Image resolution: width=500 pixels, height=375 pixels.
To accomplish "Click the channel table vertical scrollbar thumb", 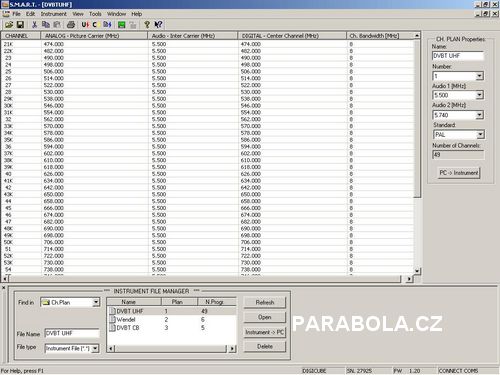I will (417, 118).
